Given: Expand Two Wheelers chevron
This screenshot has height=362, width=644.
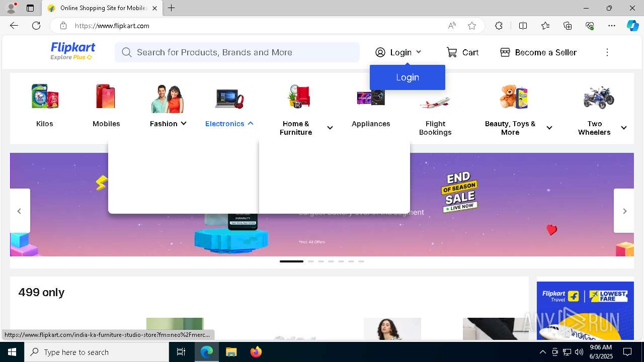Looking at the screenshot, I should 624,128.
